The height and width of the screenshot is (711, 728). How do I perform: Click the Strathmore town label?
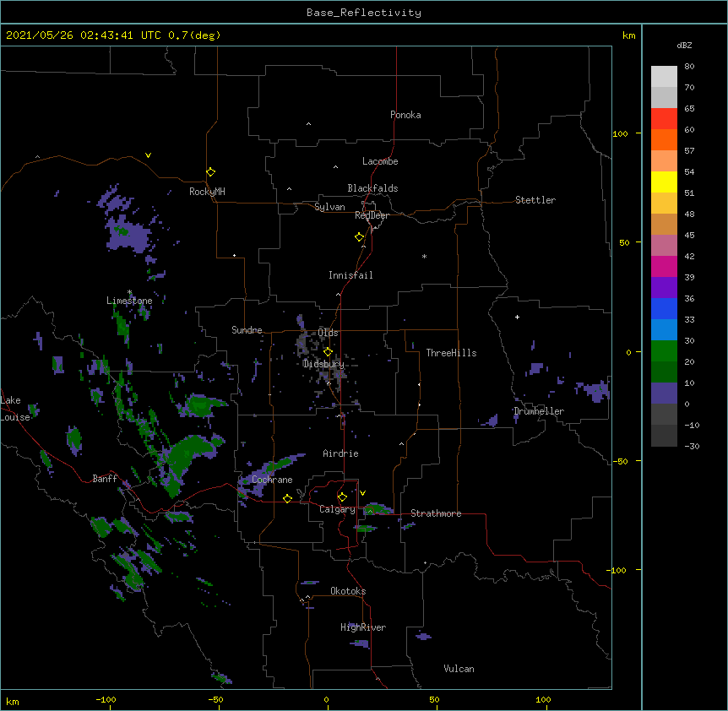[x=436, y=513]
